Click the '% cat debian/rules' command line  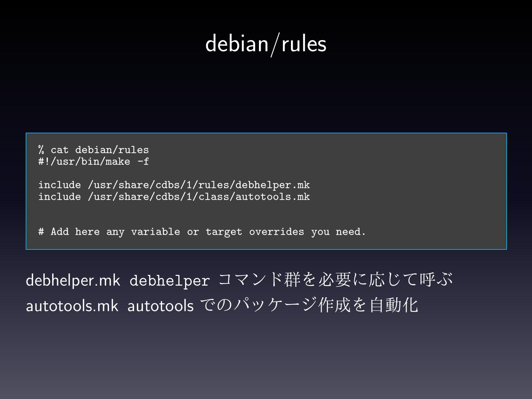pyautogui.click(x=94, y=150)
